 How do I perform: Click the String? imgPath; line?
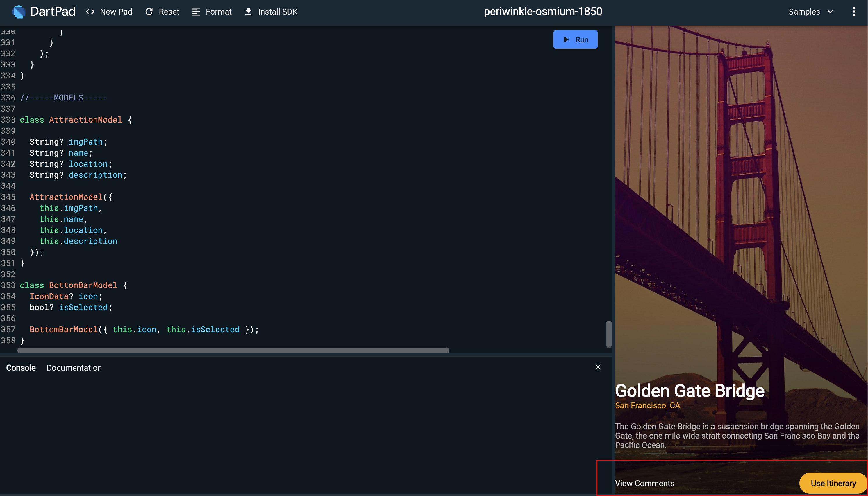[68, 142]
